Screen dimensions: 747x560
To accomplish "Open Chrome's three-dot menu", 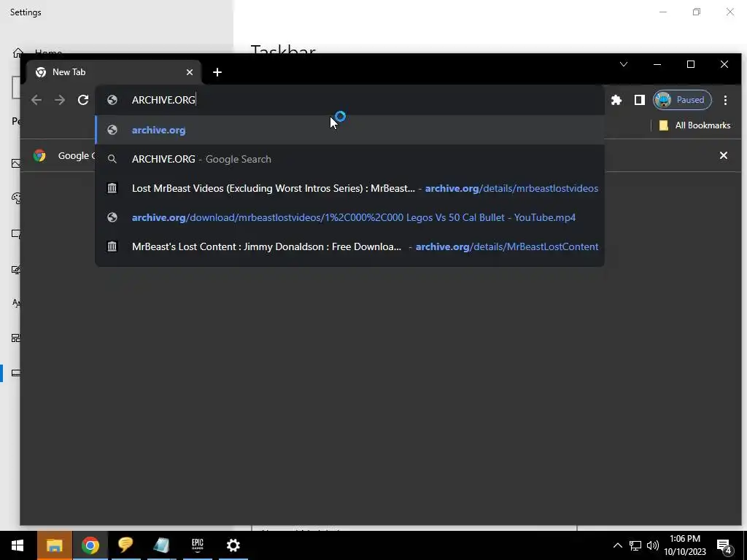I will pos(725,100).
